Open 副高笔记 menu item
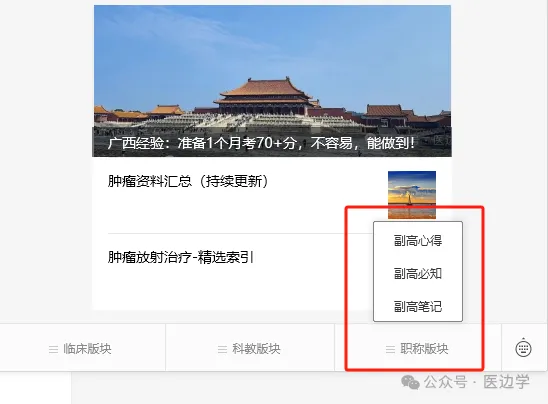 (x=418, y=306)
